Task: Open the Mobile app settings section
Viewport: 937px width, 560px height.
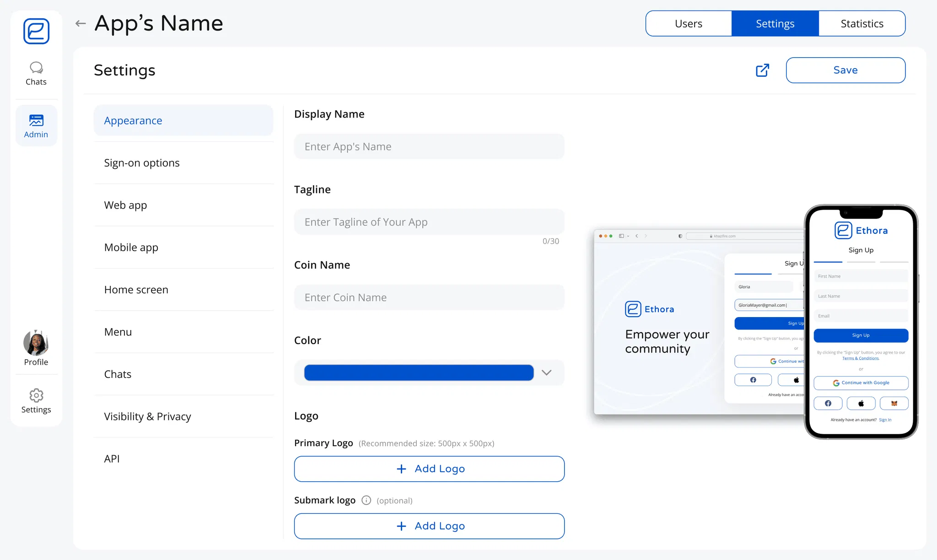Action: click(131, 248)
